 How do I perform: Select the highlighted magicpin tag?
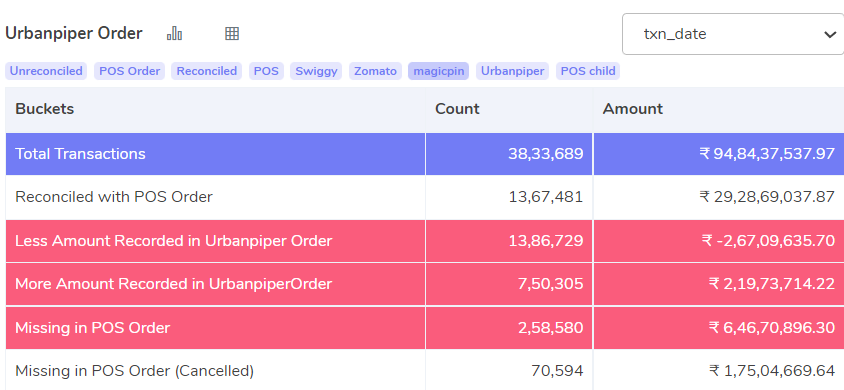click(438, 71)
